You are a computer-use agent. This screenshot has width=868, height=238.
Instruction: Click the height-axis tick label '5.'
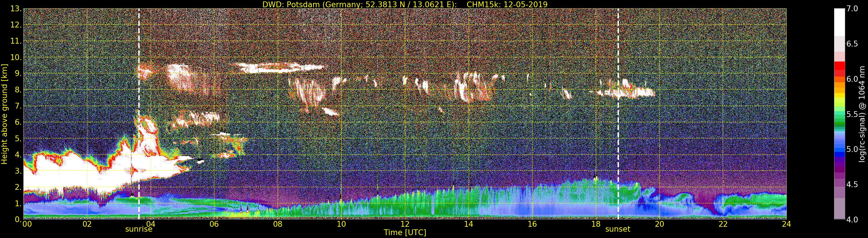pyautogui.click(x=18, y=138)
